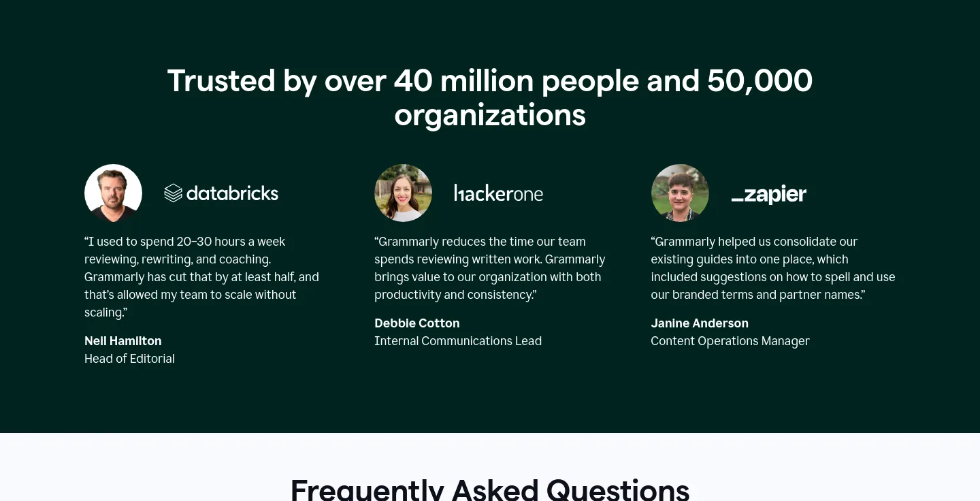Click Janine Anderson's profile photo

[x=680, y=193]
